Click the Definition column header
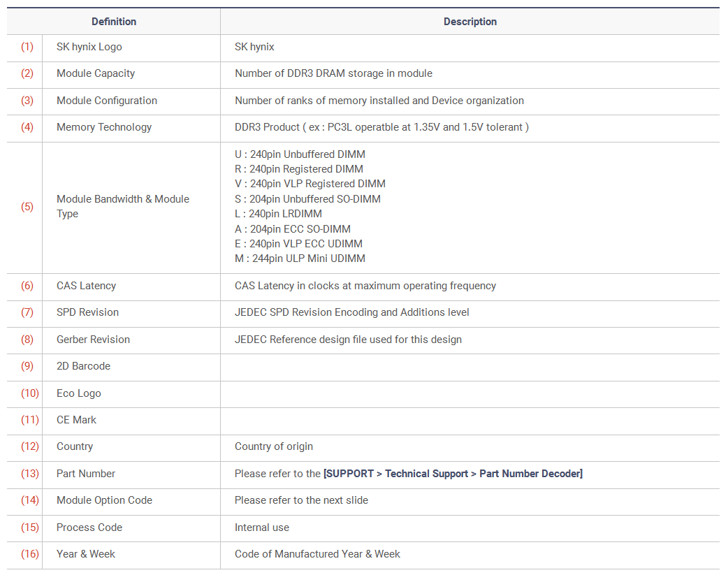Image resolution: width=728 pixels, height=575 pixels. 114,22
